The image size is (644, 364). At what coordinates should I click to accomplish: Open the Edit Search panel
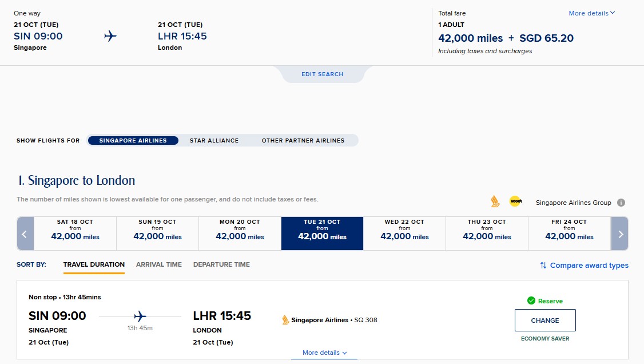tap(323, 74)
